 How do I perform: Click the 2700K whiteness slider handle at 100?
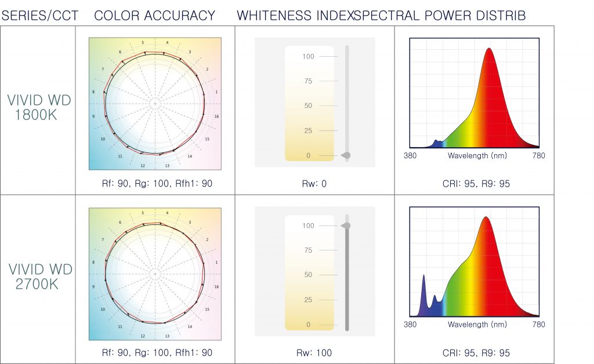[x=346, y=225]
